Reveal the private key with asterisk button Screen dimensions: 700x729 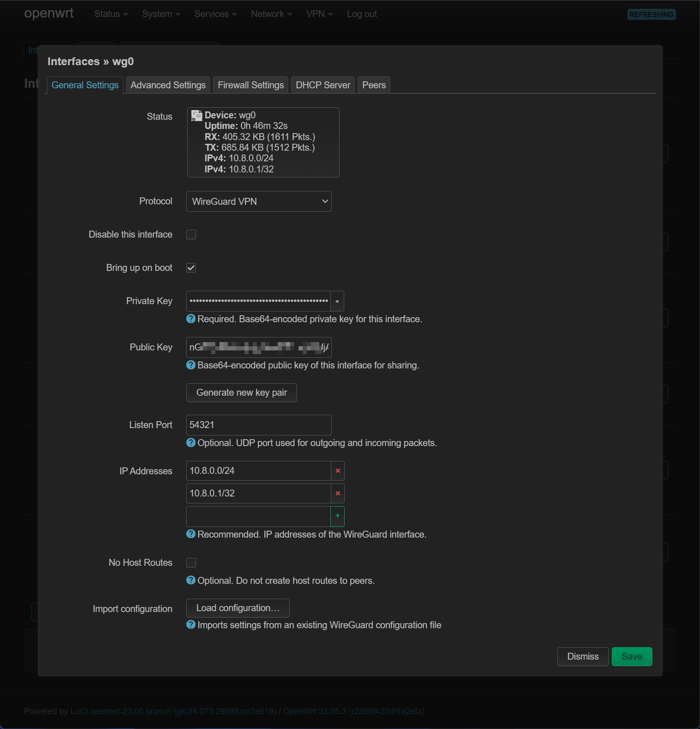point(337,301)
